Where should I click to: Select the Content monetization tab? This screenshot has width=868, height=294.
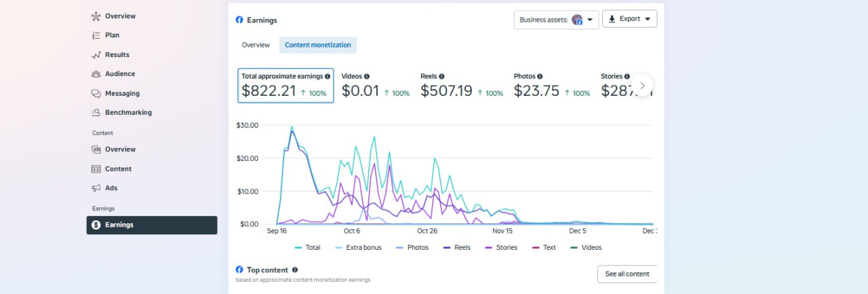[318, 45]
